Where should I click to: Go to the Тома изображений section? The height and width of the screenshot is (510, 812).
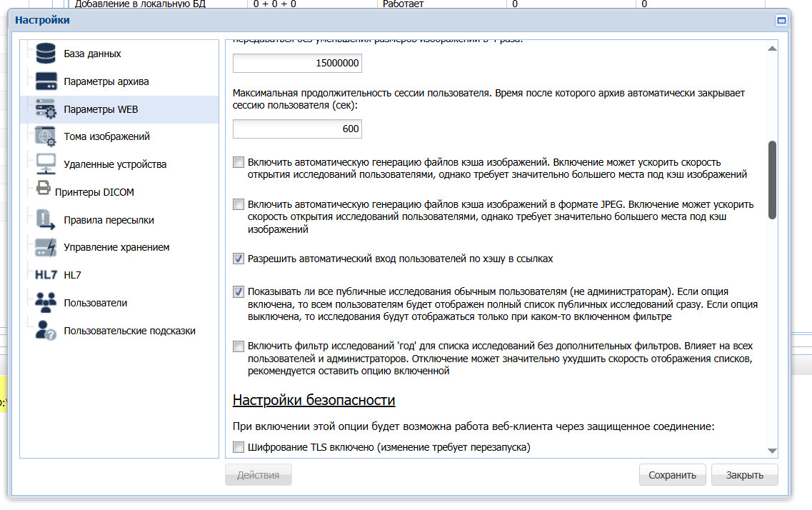(106, 136)
